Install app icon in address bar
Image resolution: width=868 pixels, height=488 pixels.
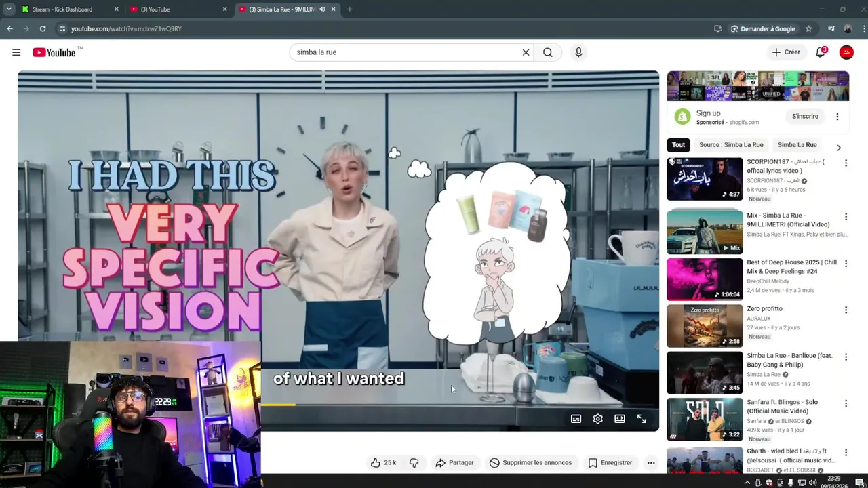(717, 28)
